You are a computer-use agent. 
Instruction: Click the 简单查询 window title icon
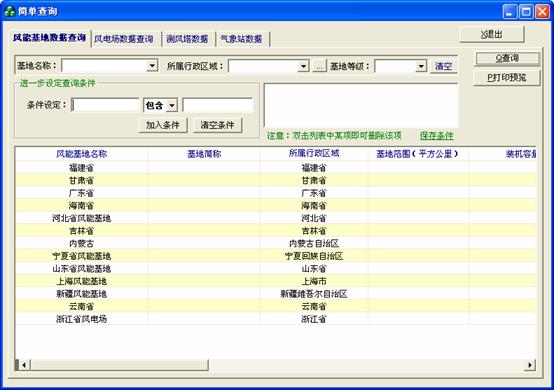[10, 11]
